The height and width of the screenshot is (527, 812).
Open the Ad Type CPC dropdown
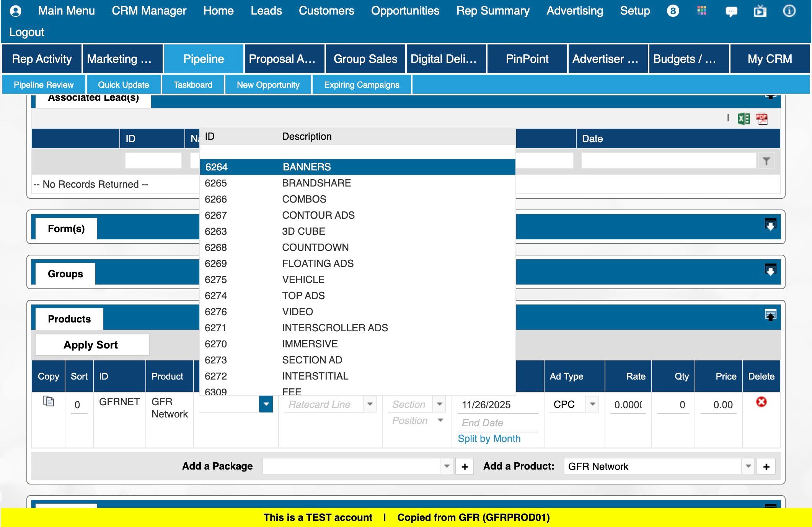592,404
